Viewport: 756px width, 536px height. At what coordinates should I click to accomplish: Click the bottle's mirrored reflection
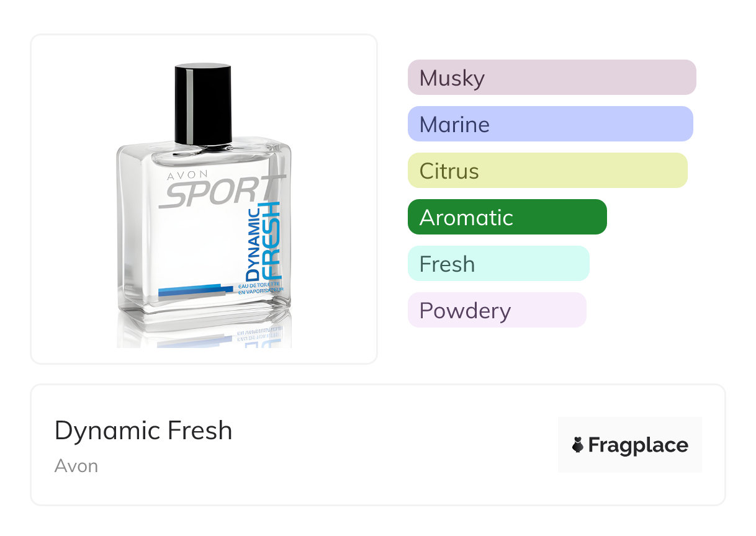click(x=205, y=329)
